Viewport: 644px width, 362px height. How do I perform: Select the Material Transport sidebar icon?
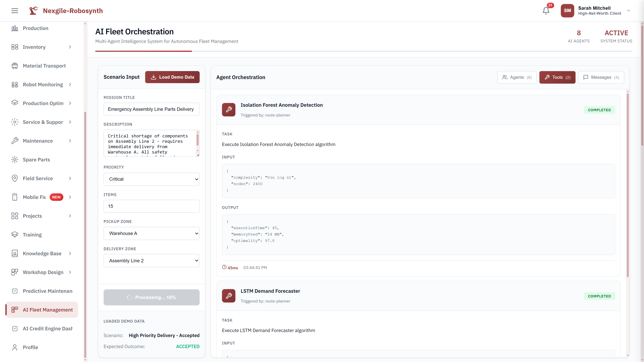pos(14,66)
